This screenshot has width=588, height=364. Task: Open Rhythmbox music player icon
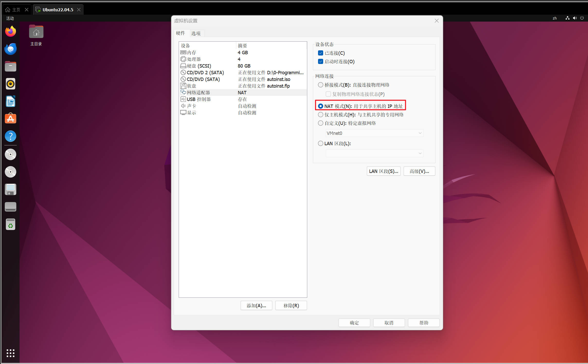(x=11, y=84)
